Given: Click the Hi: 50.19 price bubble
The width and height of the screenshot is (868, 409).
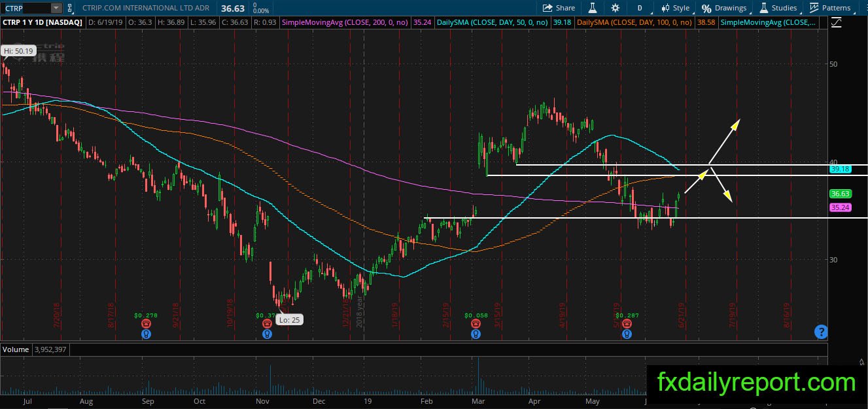Looking at the screenshot, I should [18, 50].
